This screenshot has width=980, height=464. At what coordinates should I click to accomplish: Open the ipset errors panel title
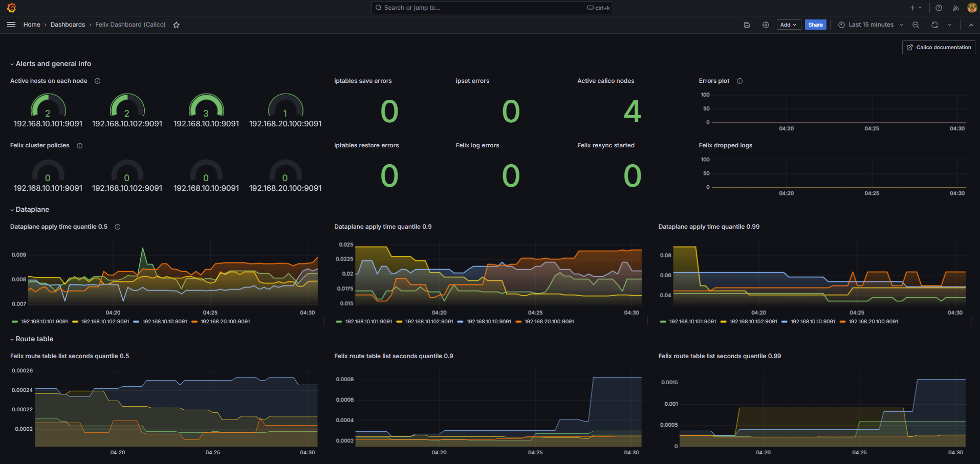(x=472, y=81)
